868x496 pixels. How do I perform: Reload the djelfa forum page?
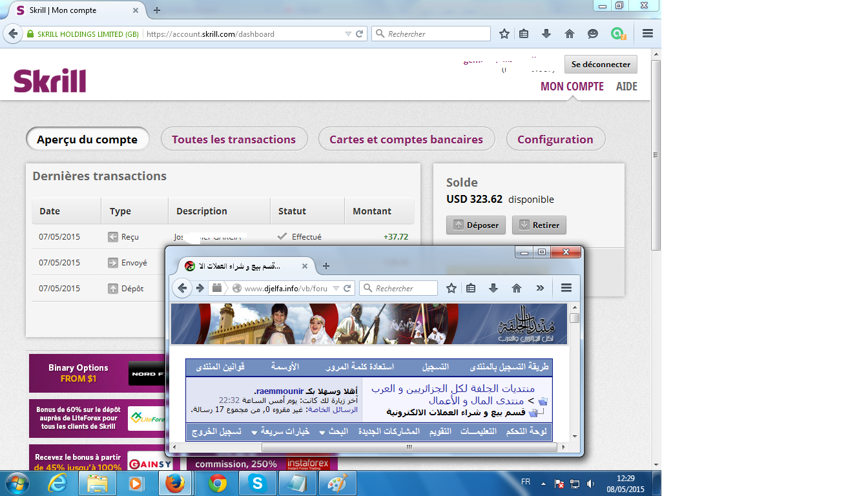tap(347, 288)
